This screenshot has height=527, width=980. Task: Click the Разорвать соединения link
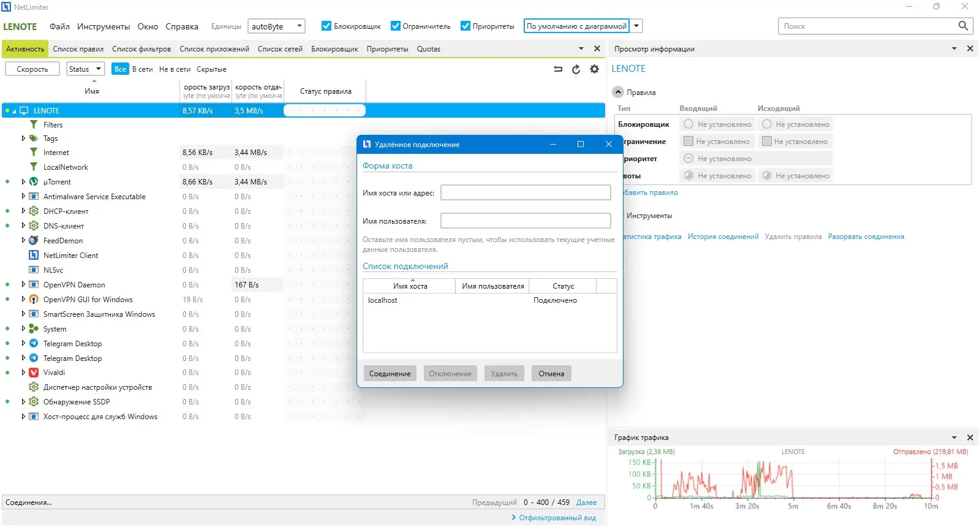point(866,237)
